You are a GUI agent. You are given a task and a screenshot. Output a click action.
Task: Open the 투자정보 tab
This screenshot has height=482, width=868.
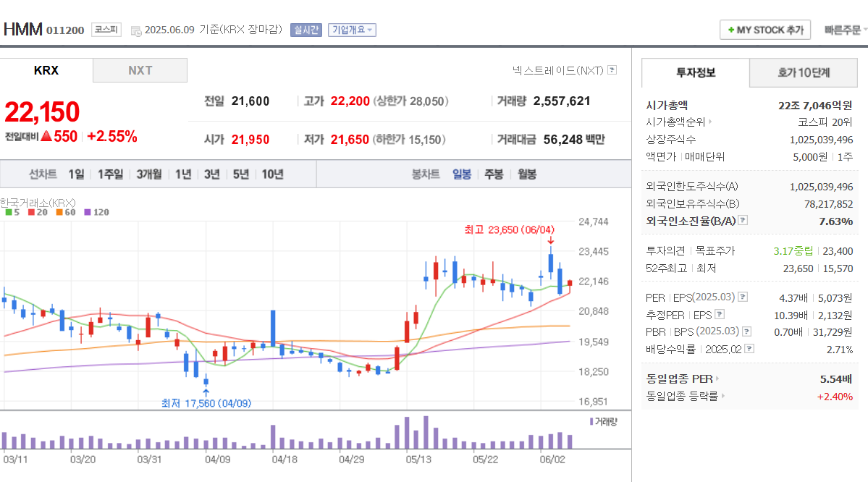[696, 72]
